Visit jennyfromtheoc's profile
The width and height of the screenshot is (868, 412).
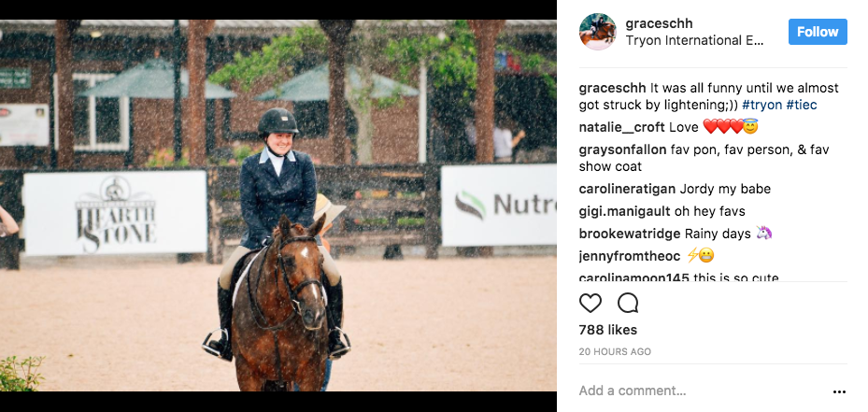630,256
